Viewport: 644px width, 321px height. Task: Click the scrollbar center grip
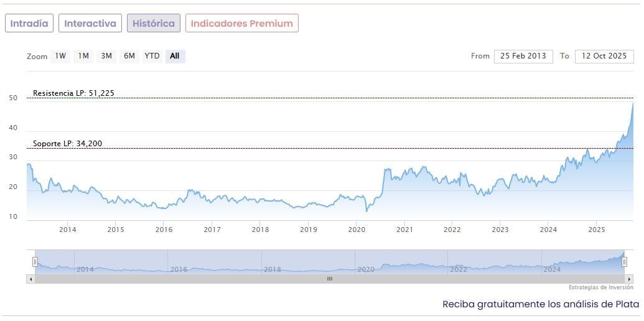pos(330,279)
